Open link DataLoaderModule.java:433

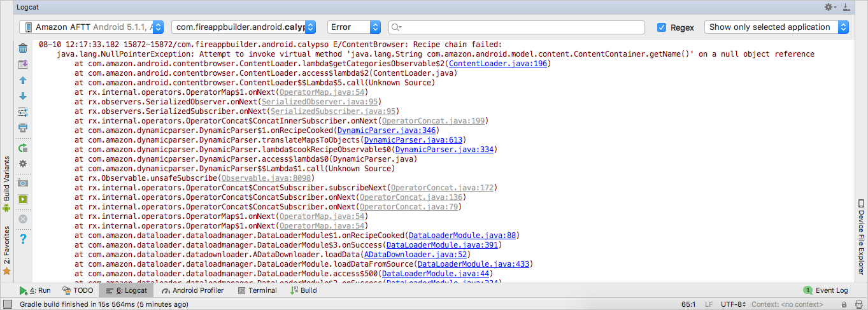coord(473,264)
